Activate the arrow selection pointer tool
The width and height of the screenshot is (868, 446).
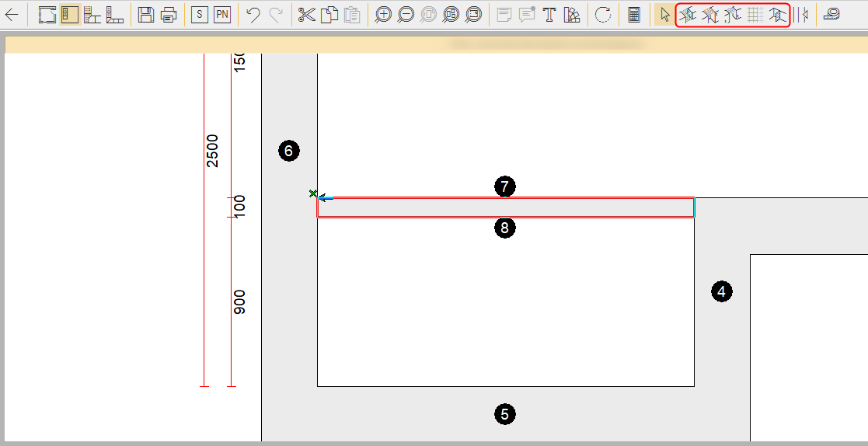[664, 15]
